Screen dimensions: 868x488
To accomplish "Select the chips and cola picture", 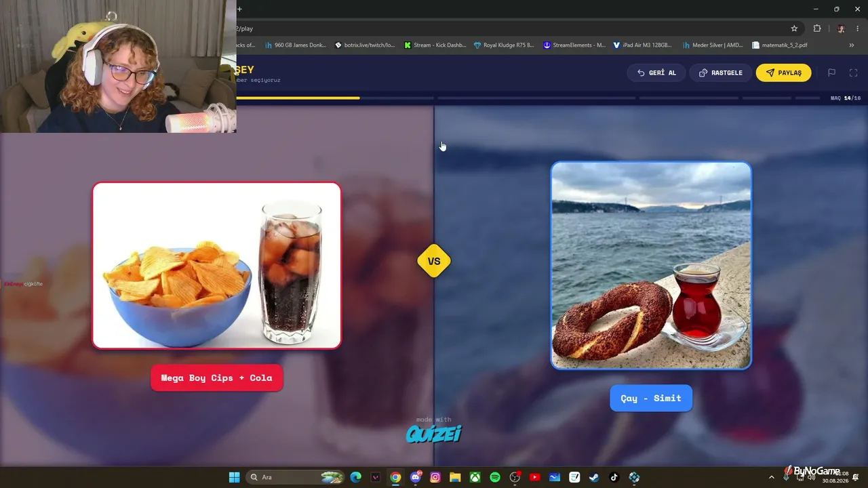I will click(217, 266).
